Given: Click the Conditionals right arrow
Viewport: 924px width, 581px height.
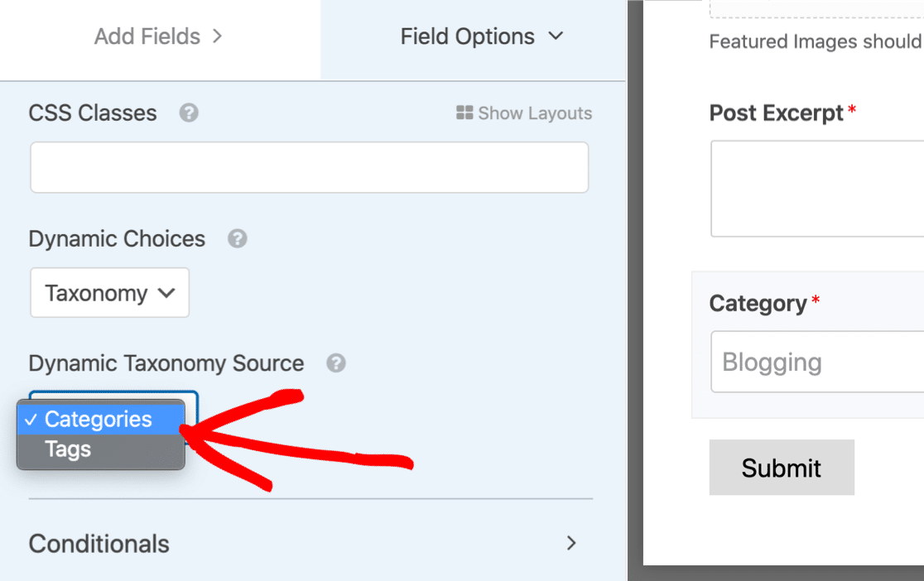Looking at the screenshot, I should (571, 543).
